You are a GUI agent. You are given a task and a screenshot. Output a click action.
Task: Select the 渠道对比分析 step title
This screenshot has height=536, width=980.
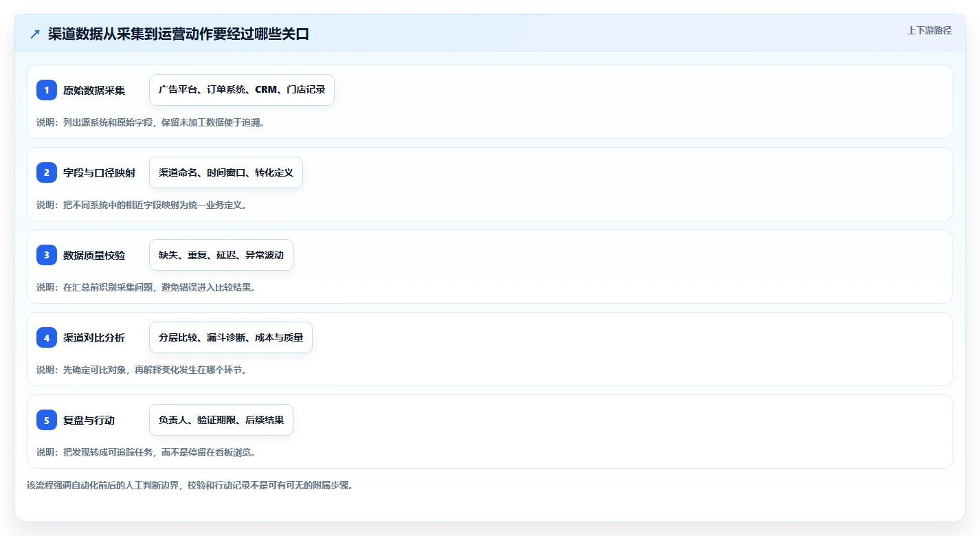coord(94,337)
